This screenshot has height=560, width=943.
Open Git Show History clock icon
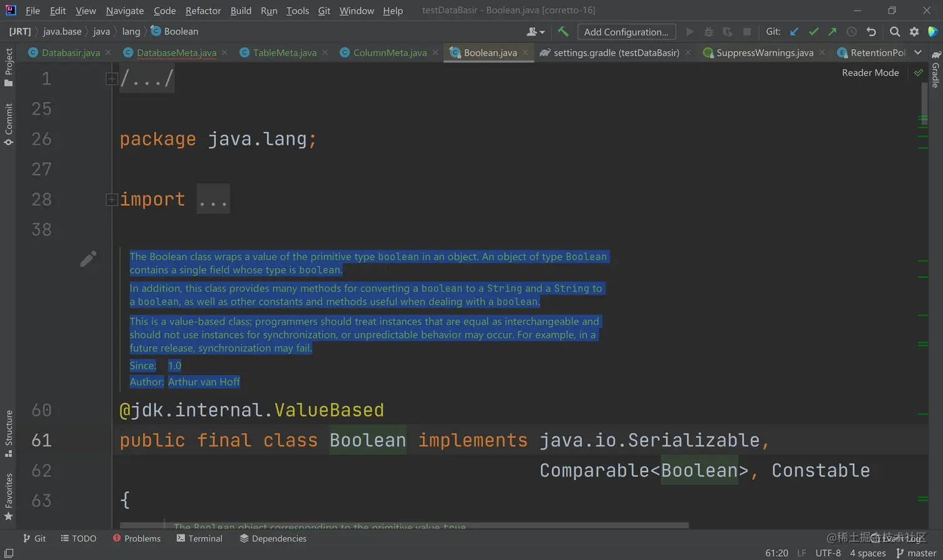851,32
